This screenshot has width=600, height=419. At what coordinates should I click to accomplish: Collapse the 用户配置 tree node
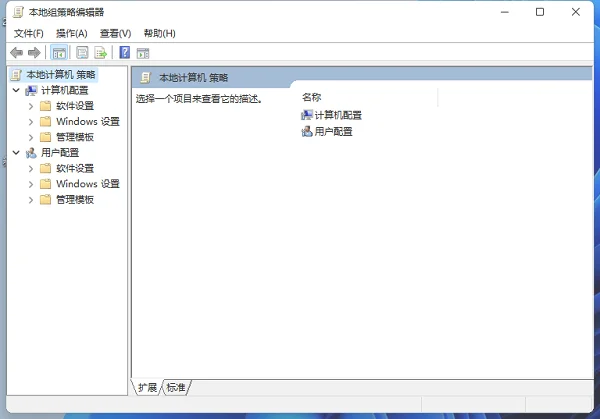(16, 153)
